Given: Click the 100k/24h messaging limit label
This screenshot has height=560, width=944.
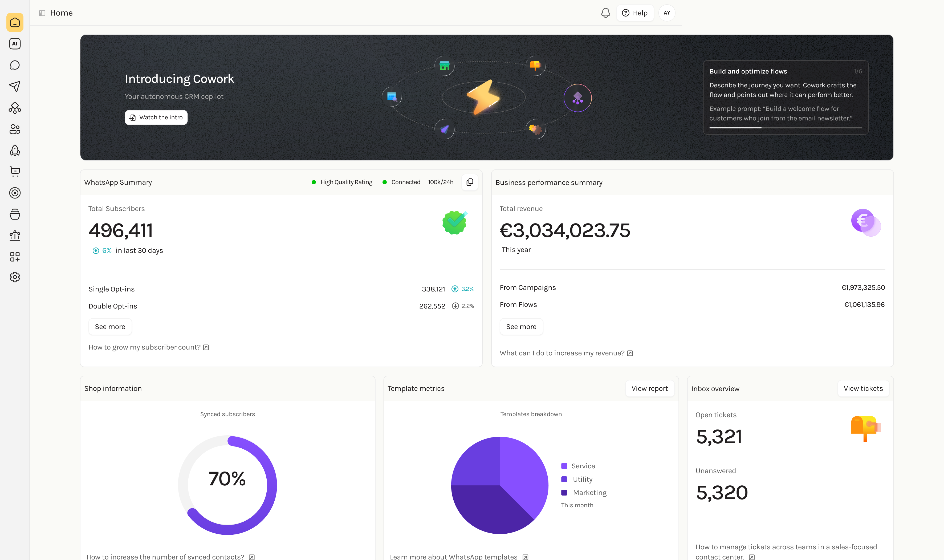Looking at the screenshot, I should [441, 182].
